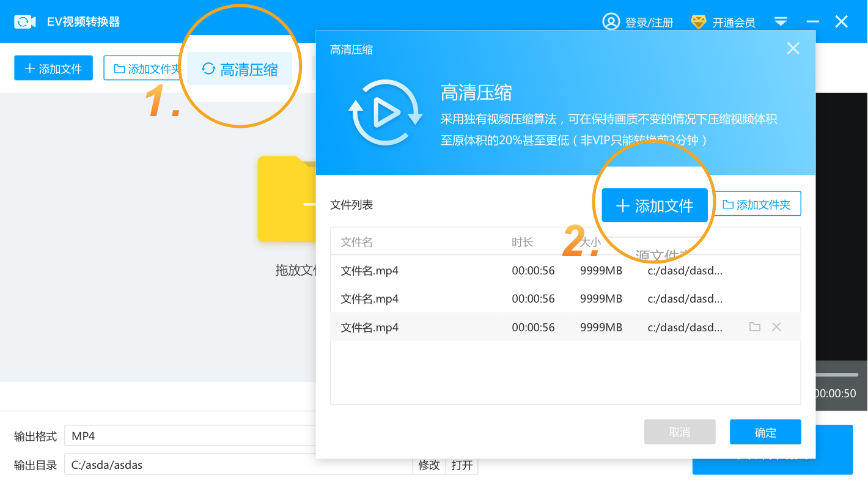
Task: Click the video preview progress slider
Action: [836, 375]
